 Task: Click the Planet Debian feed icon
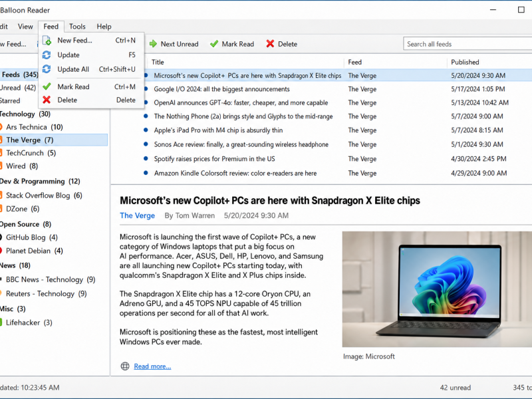(1, 251)
